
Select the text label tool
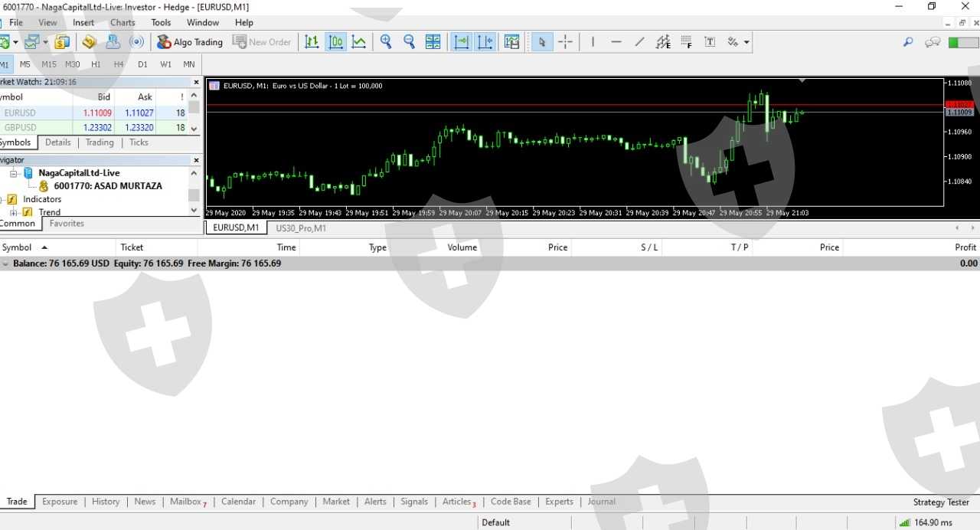(x=710, y=42)
